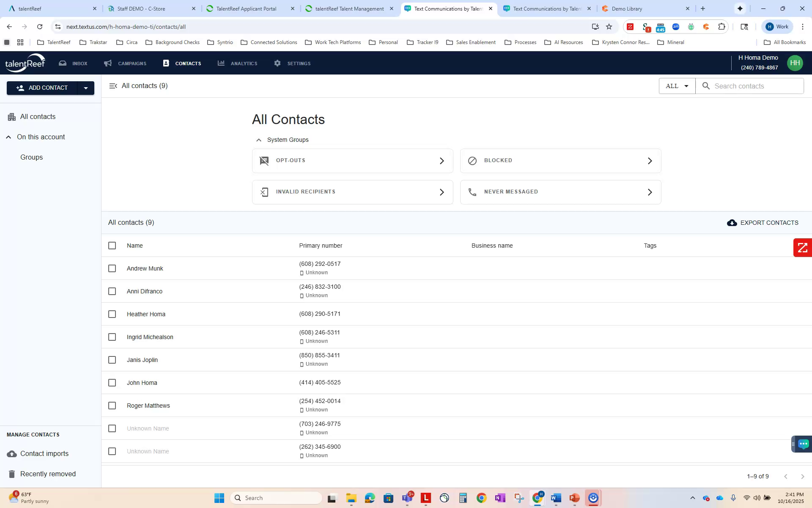Screen dimensions: 812x508
Task: Open the Groups menu item
Action: pyautogui.click(x=31, y=157)
